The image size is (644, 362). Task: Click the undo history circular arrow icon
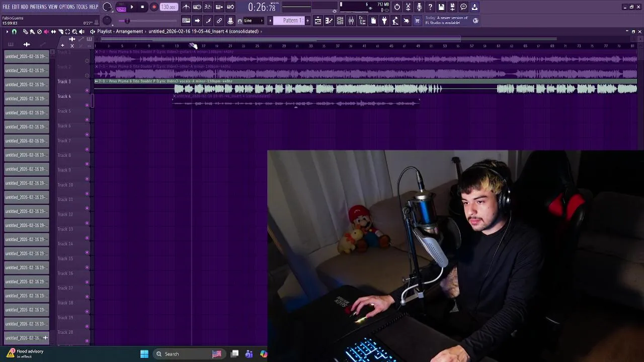point(397,7)
